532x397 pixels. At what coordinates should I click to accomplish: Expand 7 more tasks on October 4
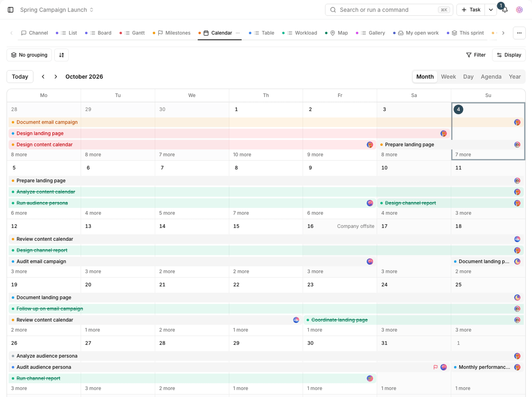pyautogui.click(x=463, y=154)
